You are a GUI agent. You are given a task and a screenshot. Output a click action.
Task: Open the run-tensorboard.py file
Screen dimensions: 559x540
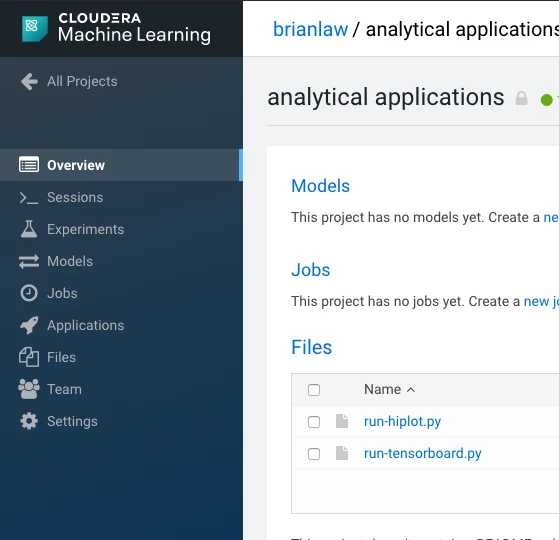click(x=422, y=454)
